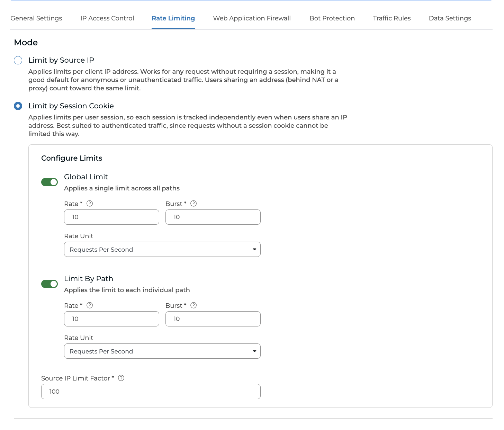
Task: Edit the Limit By Path Rate field
Action: [x=111, y=319]
